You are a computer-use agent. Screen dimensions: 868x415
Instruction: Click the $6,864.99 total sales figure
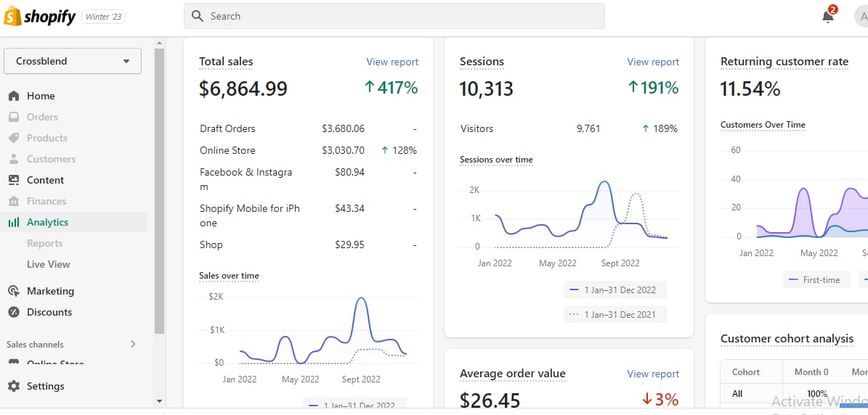pos(243,89)
